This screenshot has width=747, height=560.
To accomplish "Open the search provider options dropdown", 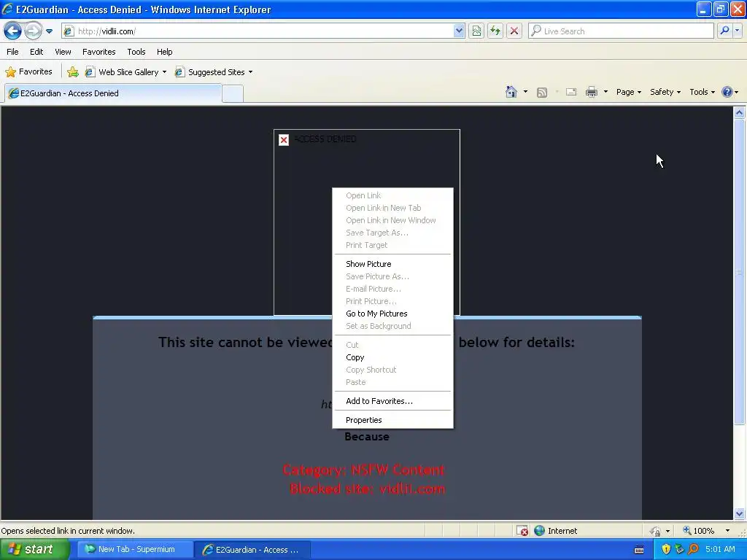I will pos(738,31).
